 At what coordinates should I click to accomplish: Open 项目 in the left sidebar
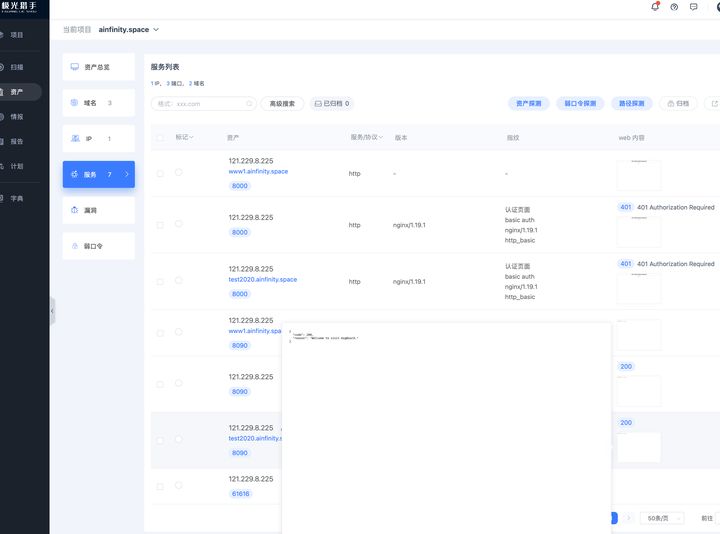(17, 35)
